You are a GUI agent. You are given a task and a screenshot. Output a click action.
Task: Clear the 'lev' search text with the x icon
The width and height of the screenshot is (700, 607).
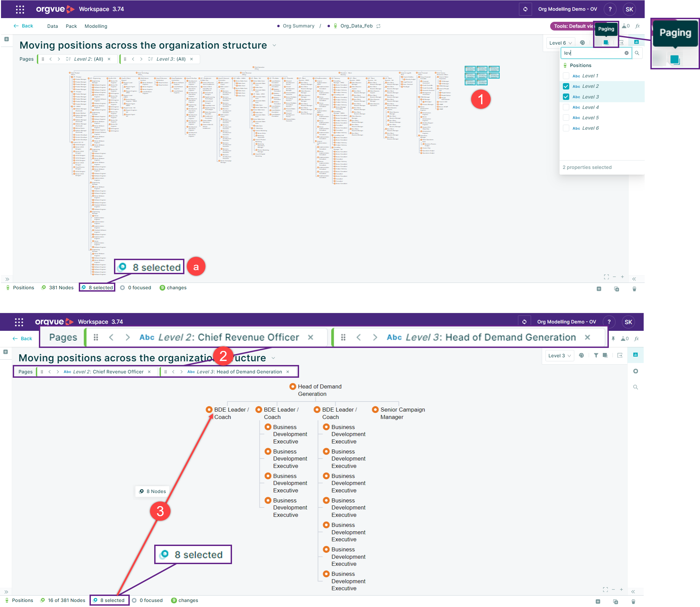point(626,53)
